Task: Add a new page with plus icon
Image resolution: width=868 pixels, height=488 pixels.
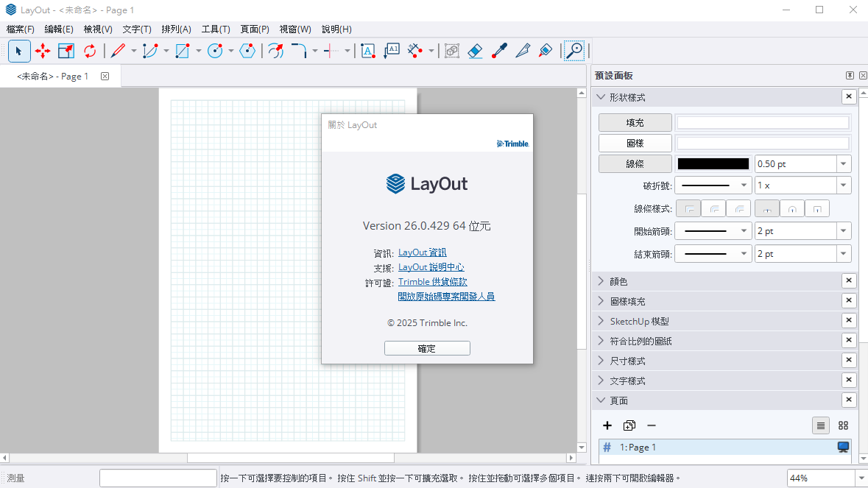Action: [x=607, y=425]
